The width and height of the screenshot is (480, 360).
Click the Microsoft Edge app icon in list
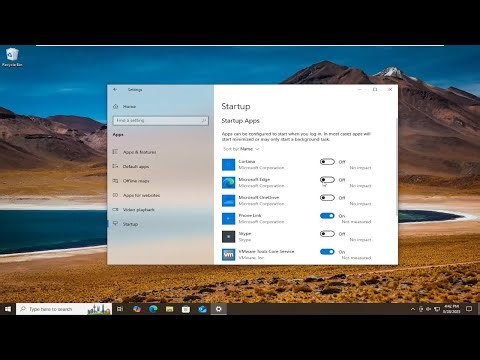(229, 182)
